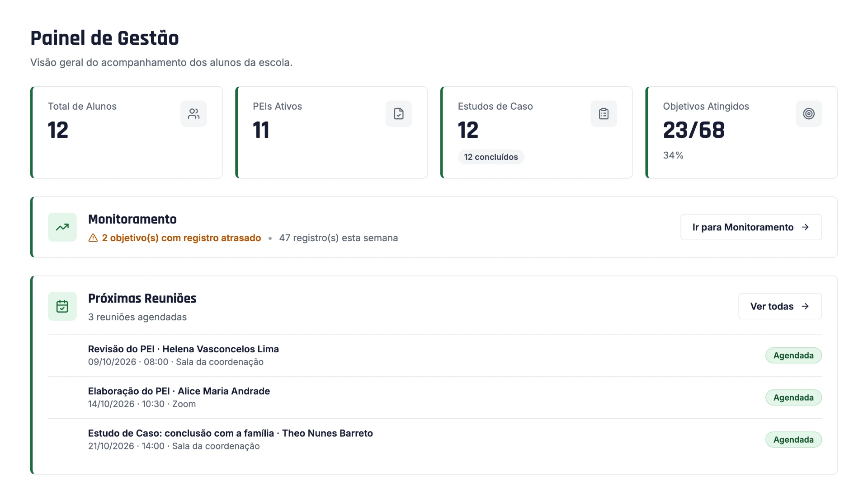Click '09/10/2026 · 08:00 · Sala da coordenação'
Screen dimensions: 868x500
(176, 362)
